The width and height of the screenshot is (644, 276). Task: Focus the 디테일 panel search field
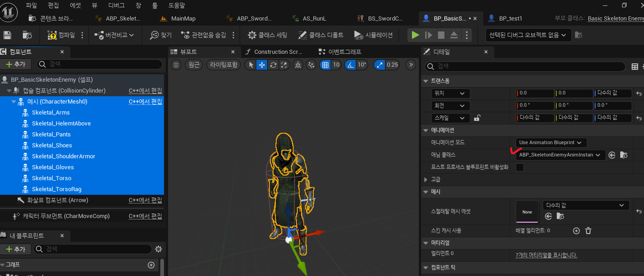(525, 66)
